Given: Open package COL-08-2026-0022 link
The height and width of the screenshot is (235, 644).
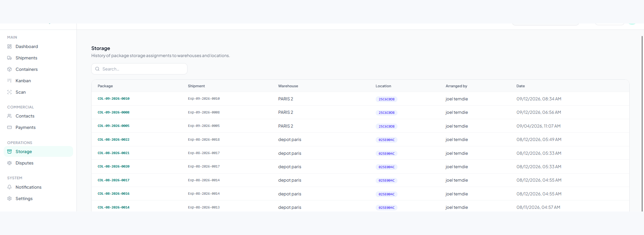Looking at the screenshot, I should click(x=113, y=140).
